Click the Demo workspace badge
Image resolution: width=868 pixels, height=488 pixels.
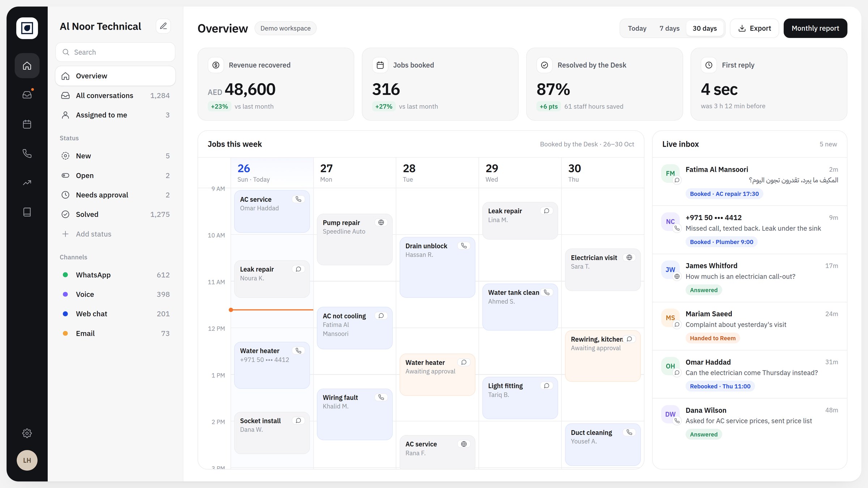pyautogui.click(x=285, y=28)
